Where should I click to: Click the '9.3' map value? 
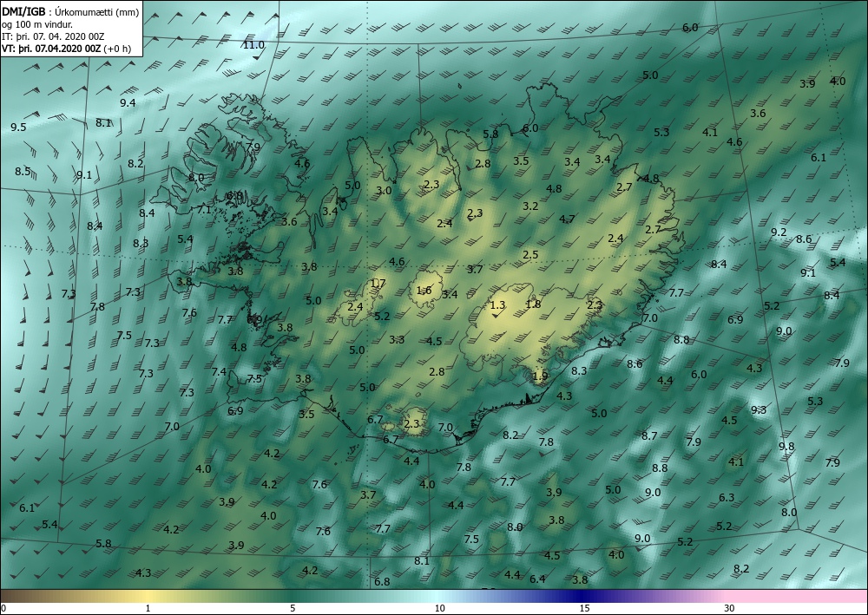coord(759,409)
